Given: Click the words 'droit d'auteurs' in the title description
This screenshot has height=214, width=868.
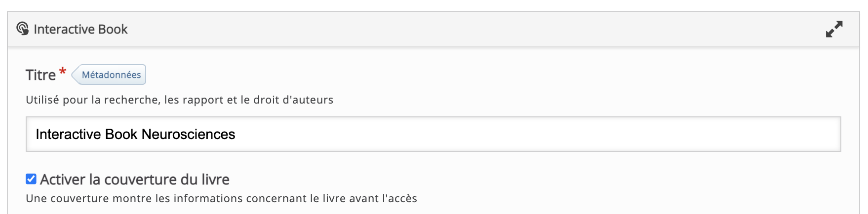Looking at the screenshot, I should 293,100.
